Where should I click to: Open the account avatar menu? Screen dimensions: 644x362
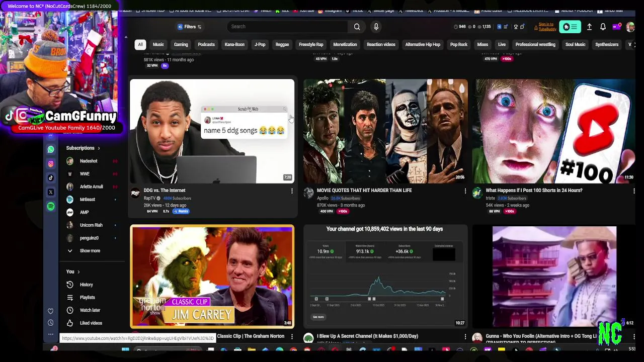[630, 27]
